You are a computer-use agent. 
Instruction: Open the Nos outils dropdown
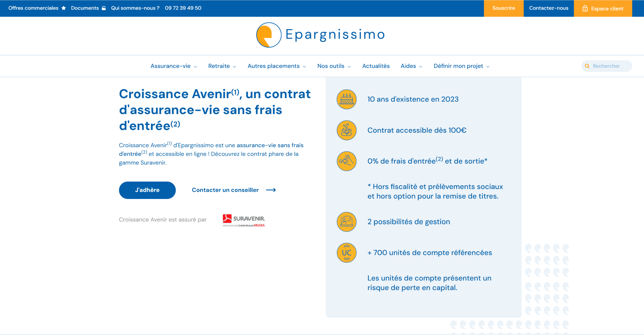[x=334, y=66]
